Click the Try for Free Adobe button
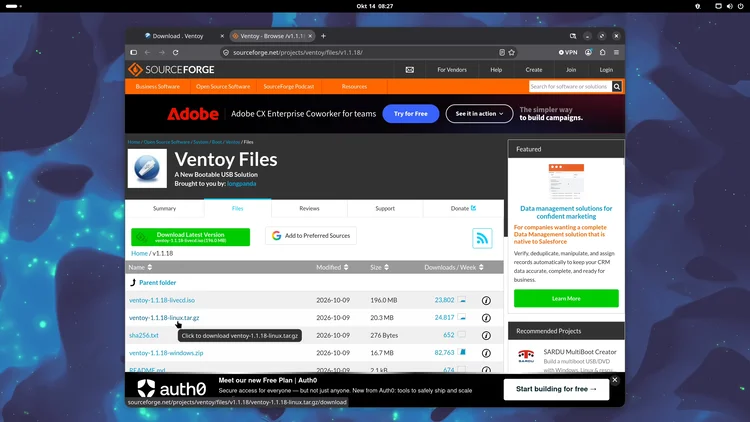 pyautogui.click(x=411, y=114)
